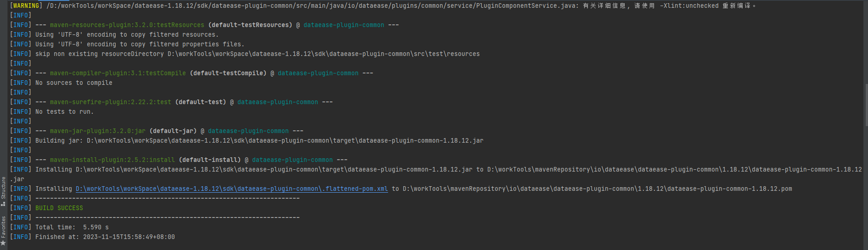Click the 'Finished at: 2023-11-15T15:58:49+08:00' line
The height and width of the screenshot is (250, 868).
coord(92,237)
